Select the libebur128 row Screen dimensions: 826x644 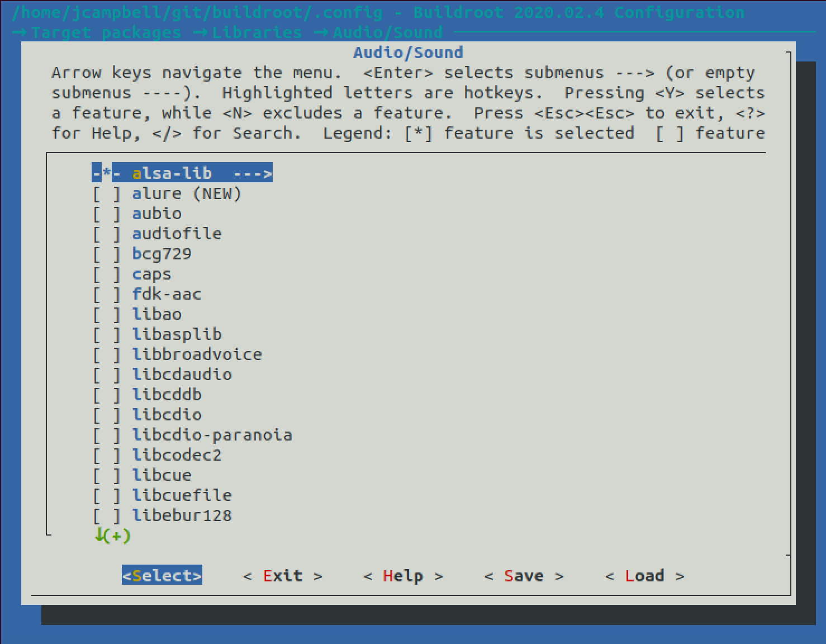pos(162,515)
